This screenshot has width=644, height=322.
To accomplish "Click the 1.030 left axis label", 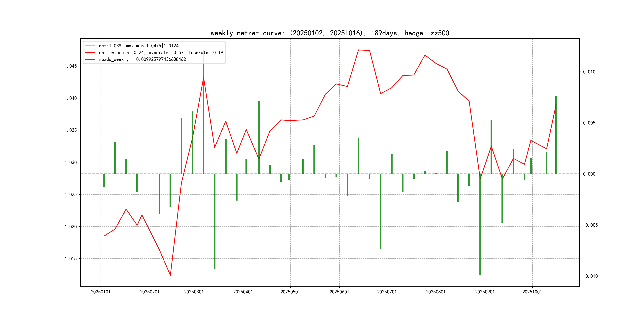I will point(71,163).
